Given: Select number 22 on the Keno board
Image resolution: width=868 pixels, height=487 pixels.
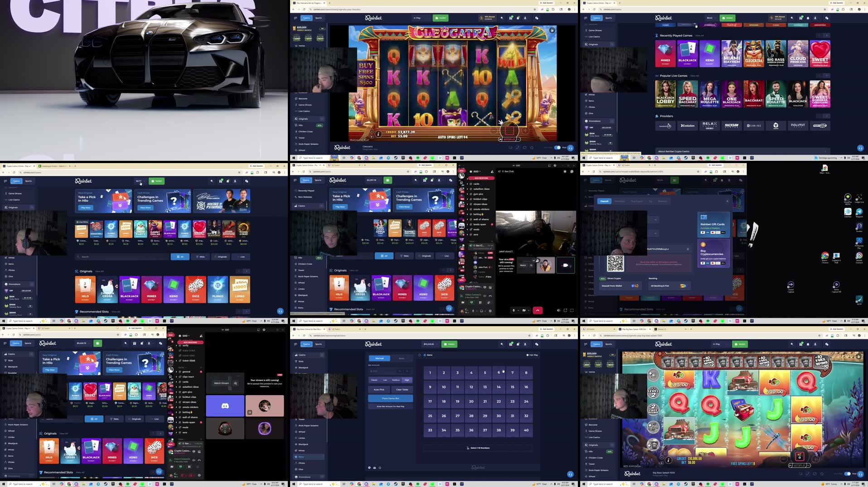Looking at the screenshot, I should (499, 401).
